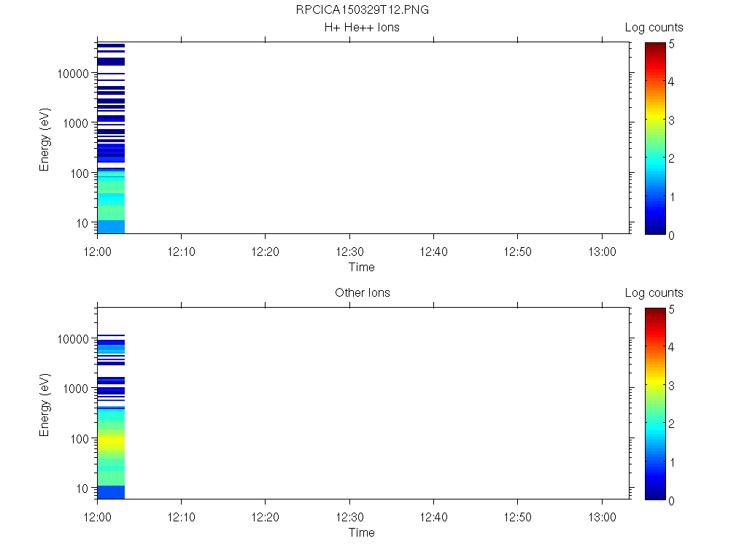
Task: Click the Other Ions plot colorbar
Action: [x=655, y=404]
